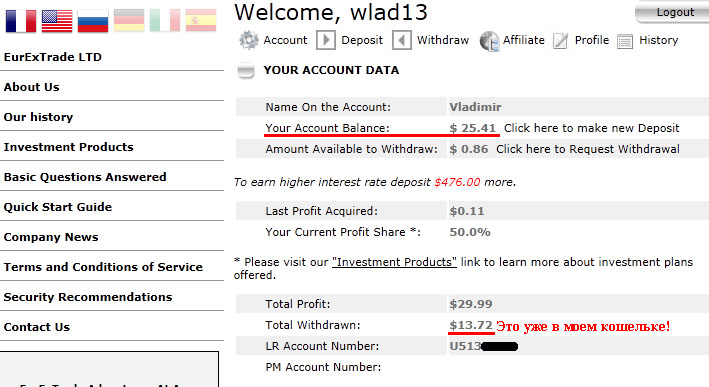Click the Withdraw arrow icon
This screenshot has width=709, height=387.
coord(402,40)
